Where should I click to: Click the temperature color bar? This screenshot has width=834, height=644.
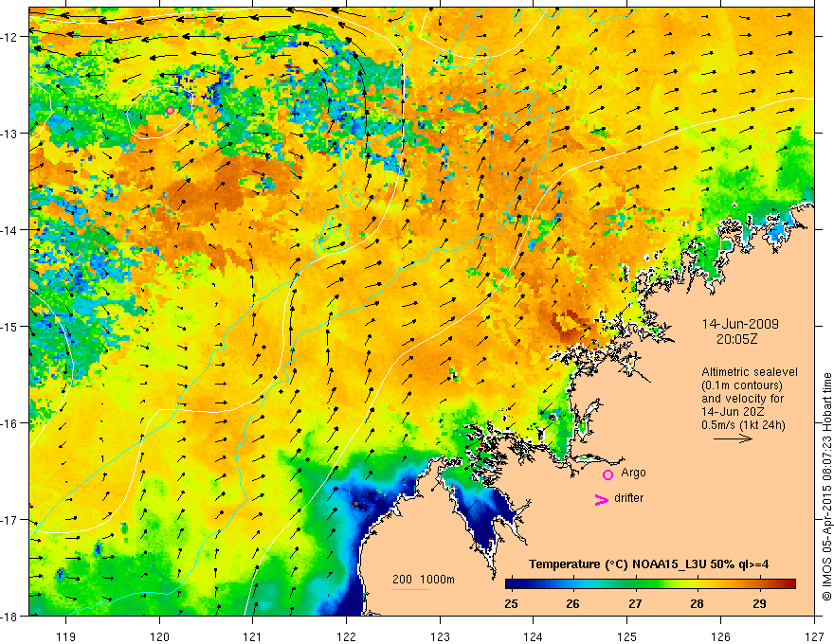coord(650,583)
